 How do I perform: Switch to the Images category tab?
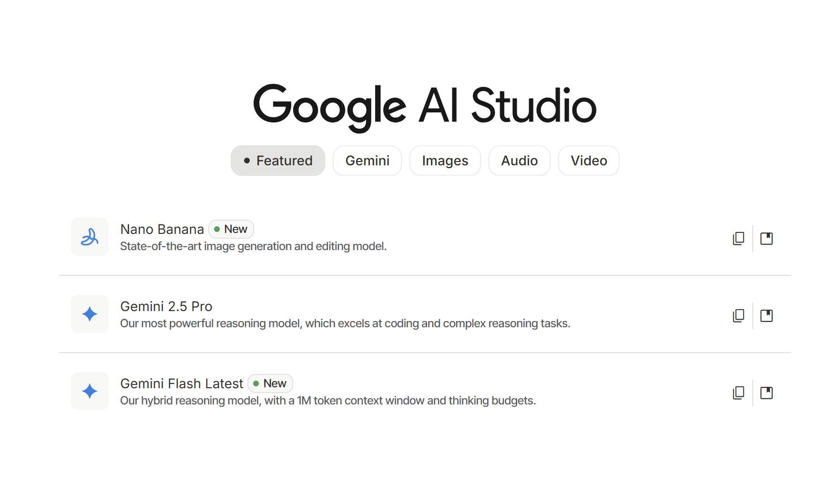pyautogui.click(x=445, y=161)
